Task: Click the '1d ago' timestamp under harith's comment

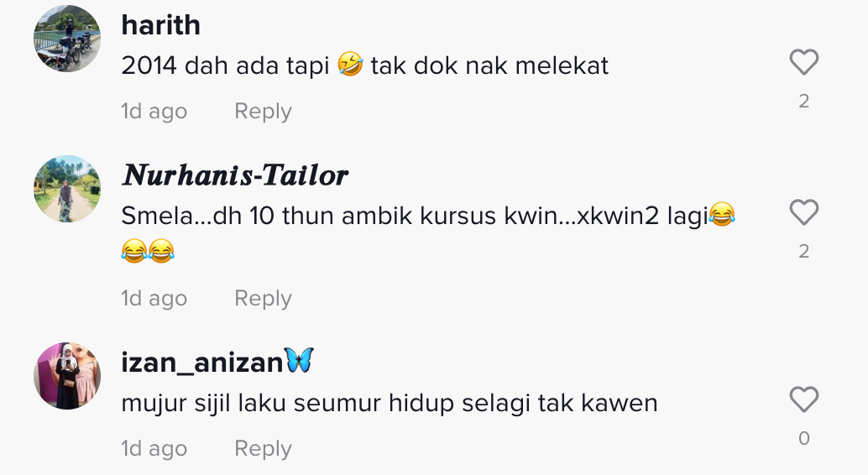Action: click(154, 112)
